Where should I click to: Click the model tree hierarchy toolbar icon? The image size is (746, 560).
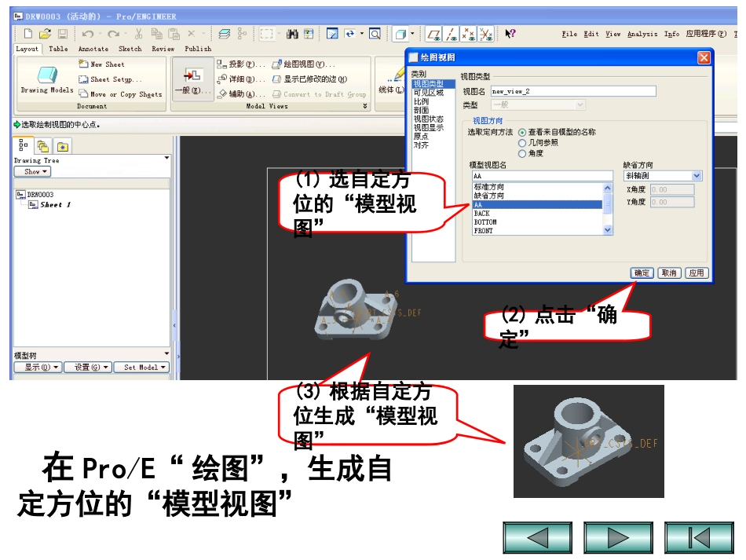click(x=242, y=33)
